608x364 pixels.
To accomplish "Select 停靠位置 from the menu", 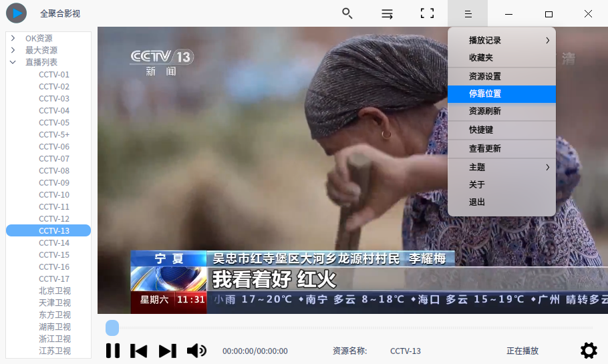I will click(x=501, y=94).
